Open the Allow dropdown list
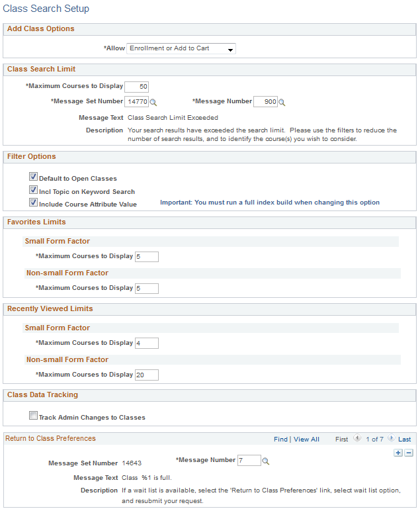 (181, 48)
